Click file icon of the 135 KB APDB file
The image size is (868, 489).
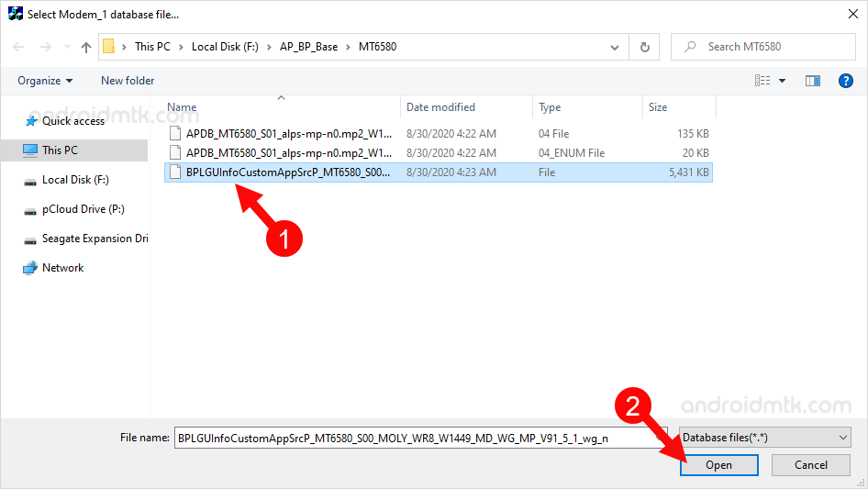pyautogui.click(x=175, y=133)
